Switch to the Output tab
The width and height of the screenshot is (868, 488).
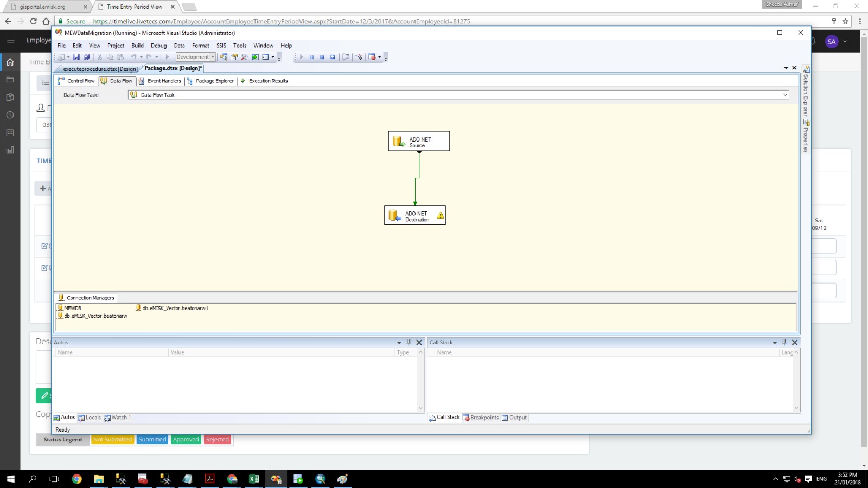click(x=514, y=418)
